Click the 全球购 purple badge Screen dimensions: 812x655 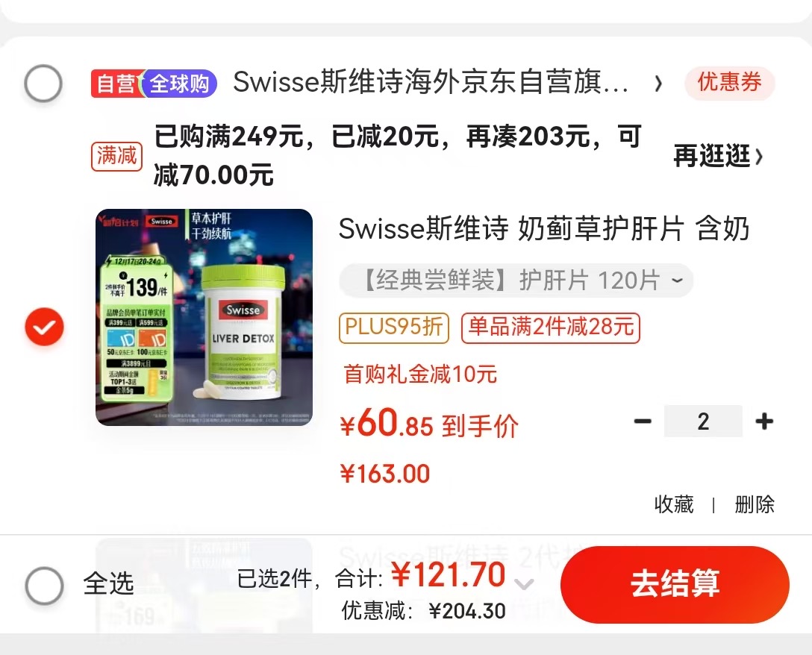[180, 84]
